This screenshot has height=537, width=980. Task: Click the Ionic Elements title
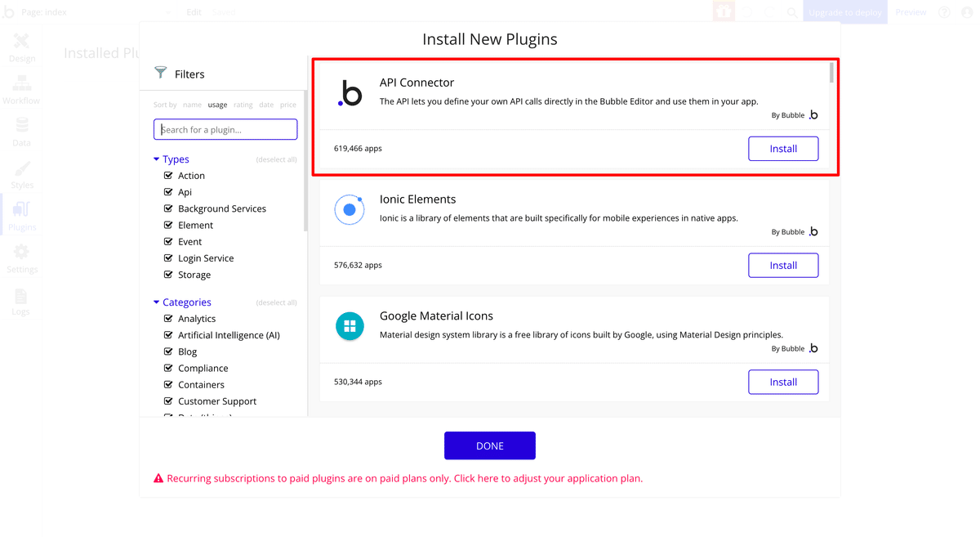coord(417,199)
